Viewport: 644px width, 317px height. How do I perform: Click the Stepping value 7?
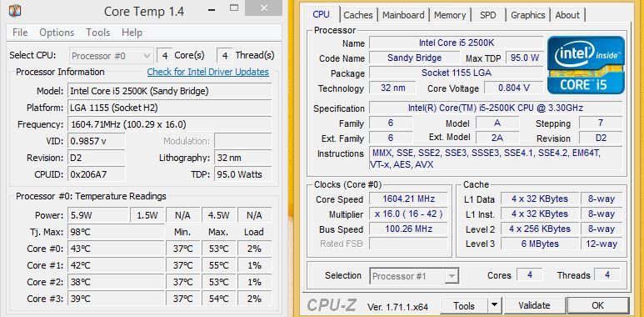(x=601, y=123)
